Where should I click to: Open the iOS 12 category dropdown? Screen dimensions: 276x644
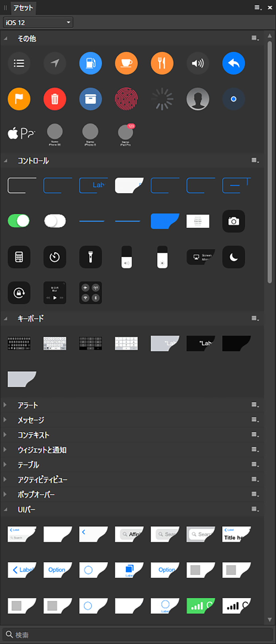click(38, 22)
